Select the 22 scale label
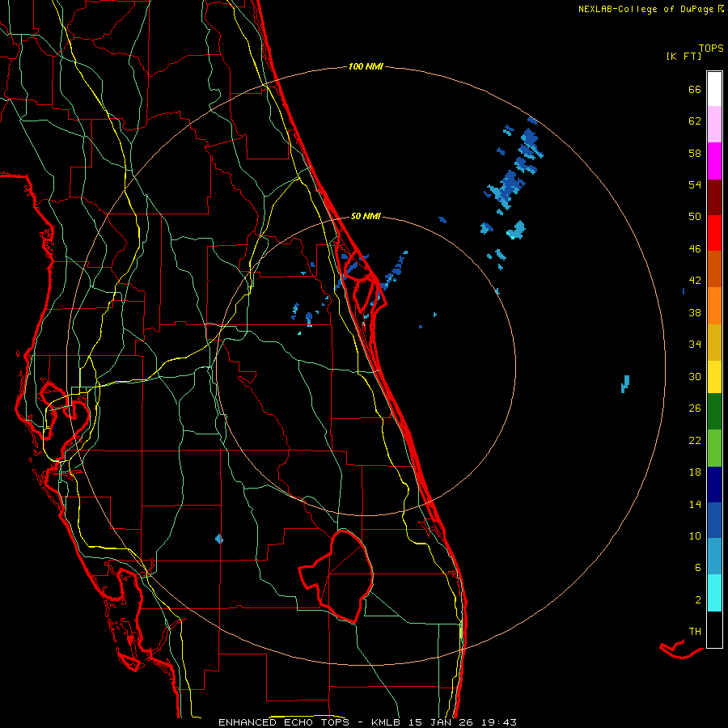This screenshot has width=728, height=728. (x=695, y=440)
